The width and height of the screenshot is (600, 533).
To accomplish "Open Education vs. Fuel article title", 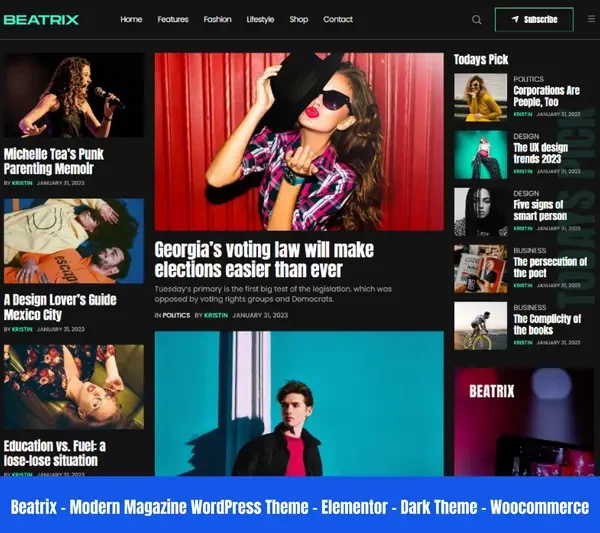I will pyautogui.click(x=55, y=453).
